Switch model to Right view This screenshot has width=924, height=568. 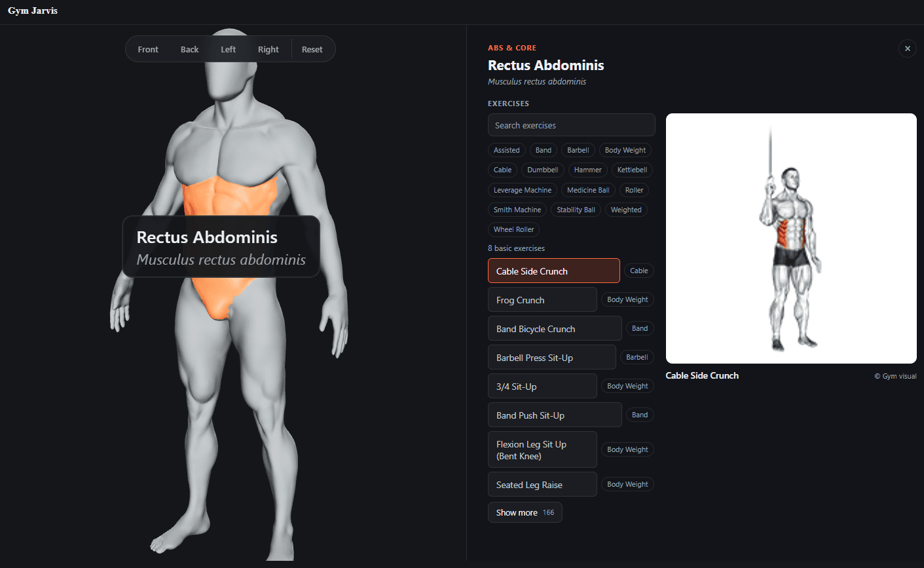(268, 49)
